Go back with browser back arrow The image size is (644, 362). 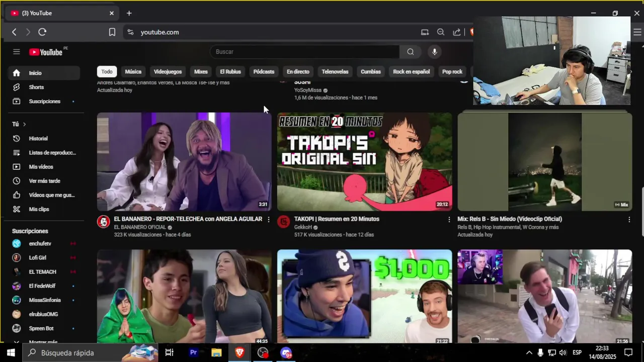point(14,32)
